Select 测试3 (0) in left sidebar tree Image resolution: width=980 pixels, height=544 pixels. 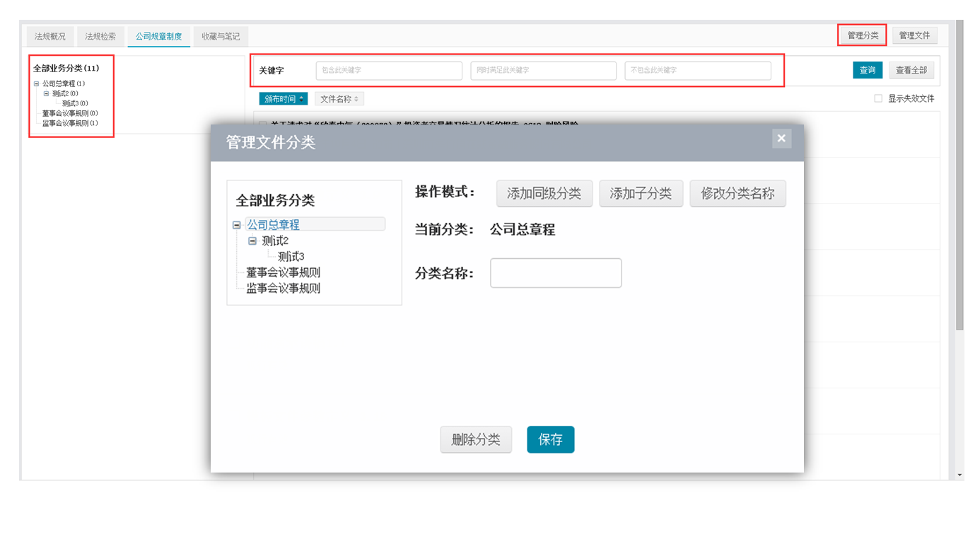pos(75,103)
